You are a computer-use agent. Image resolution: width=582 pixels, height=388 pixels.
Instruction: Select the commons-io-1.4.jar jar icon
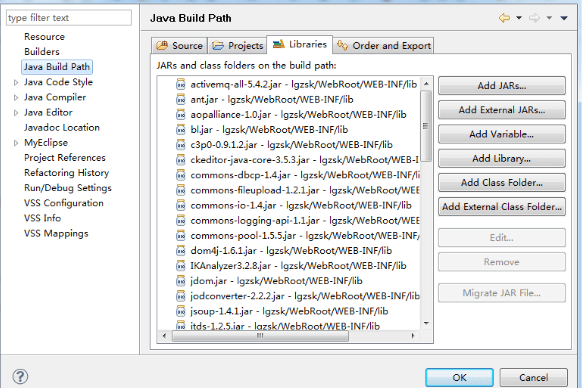coord(180,205)
